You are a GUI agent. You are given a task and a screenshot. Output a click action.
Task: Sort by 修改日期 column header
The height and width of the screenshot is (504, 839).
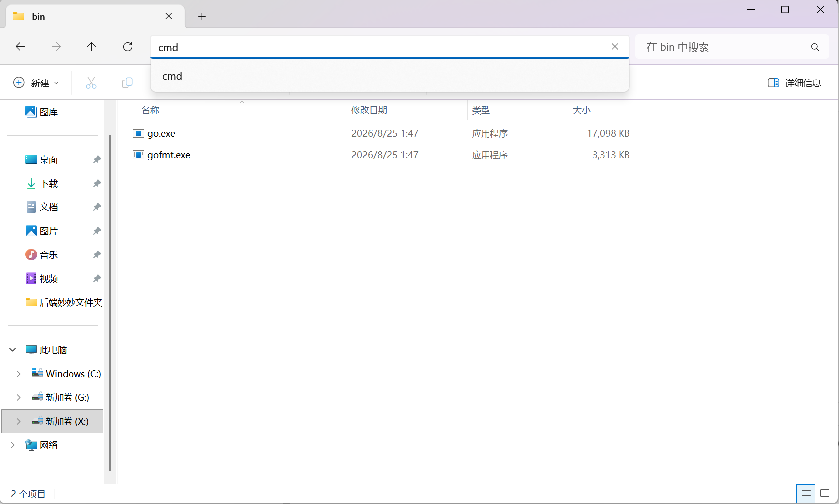pyautogui.click(x=369, y=110)
